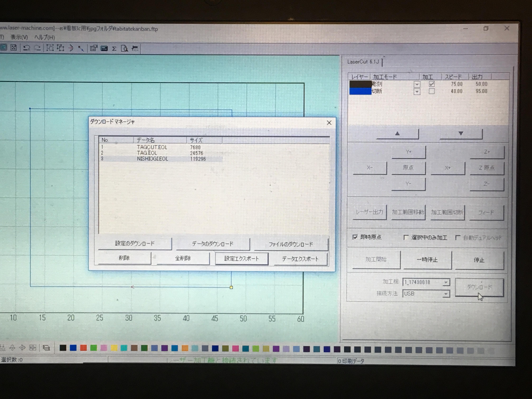The width and height of the screenshot is (532, 399).
Task: Open the 彫刻 mode dropdown arrow
Action: (417, 84)
